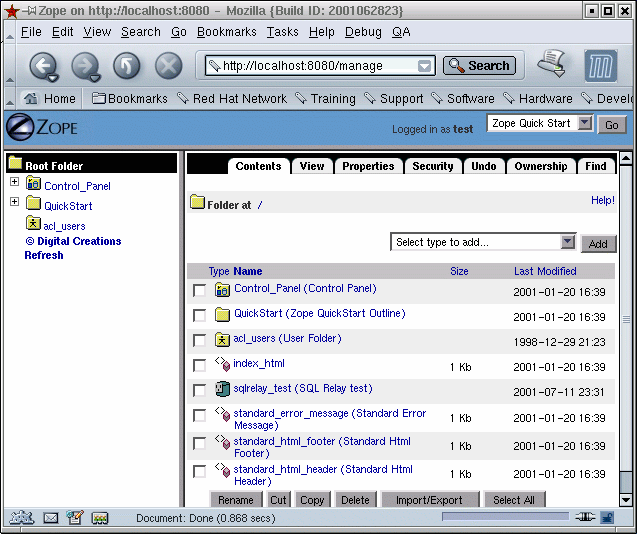
Task: Click the browser Back arrow button
Action: (42, 67)
